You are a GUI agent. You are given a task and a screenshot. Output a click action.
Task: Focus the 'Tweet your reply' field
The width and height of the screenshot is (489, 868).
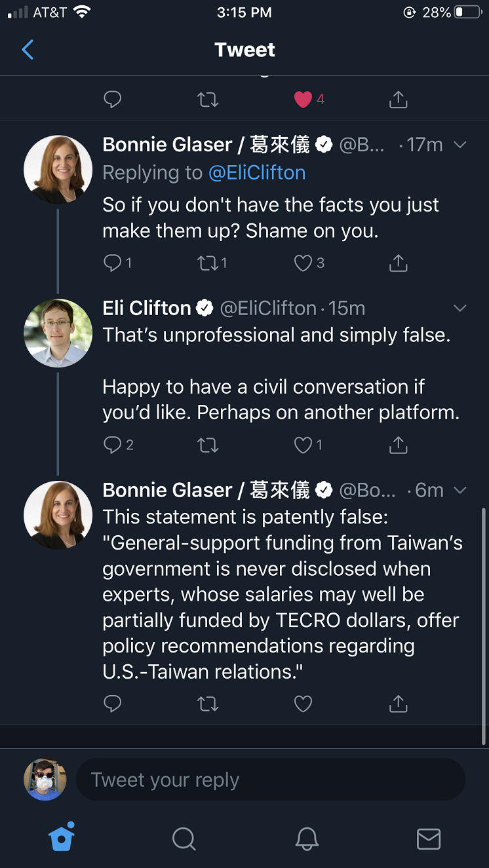click(x=271, y=780)
